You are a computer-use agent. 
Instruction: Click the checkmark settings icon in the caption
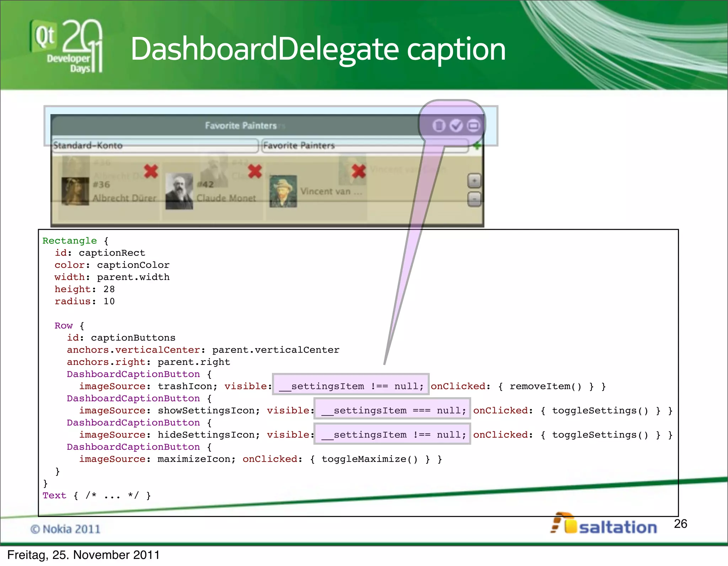(x=456, y=125)
